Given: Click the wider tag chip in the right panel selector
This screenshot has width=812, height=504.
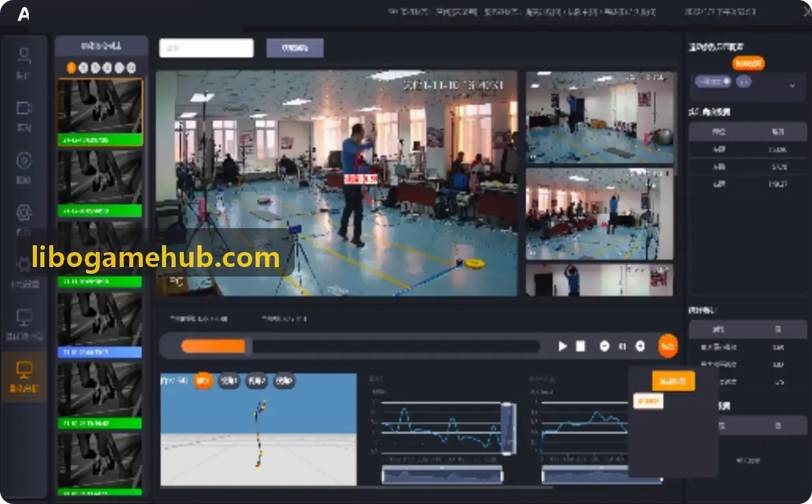Looking at the screenshot, I should [713, 82].
